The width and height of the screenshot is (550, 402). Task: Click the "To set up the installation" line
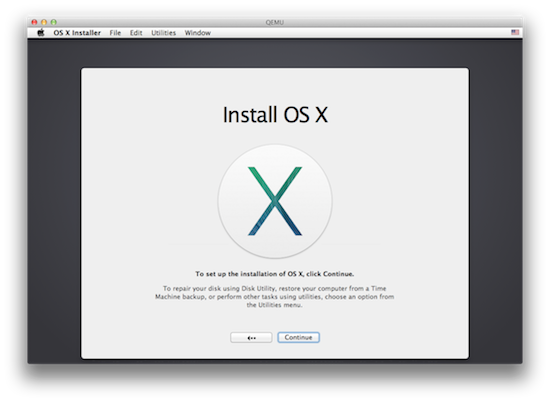click(x=275, y=274)
